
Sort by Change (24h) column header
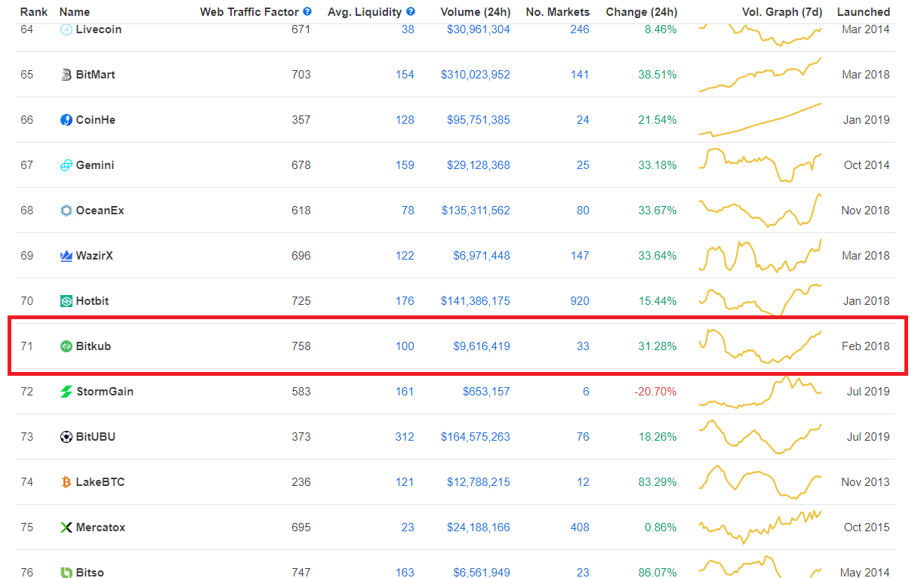[x=641, y=12]
